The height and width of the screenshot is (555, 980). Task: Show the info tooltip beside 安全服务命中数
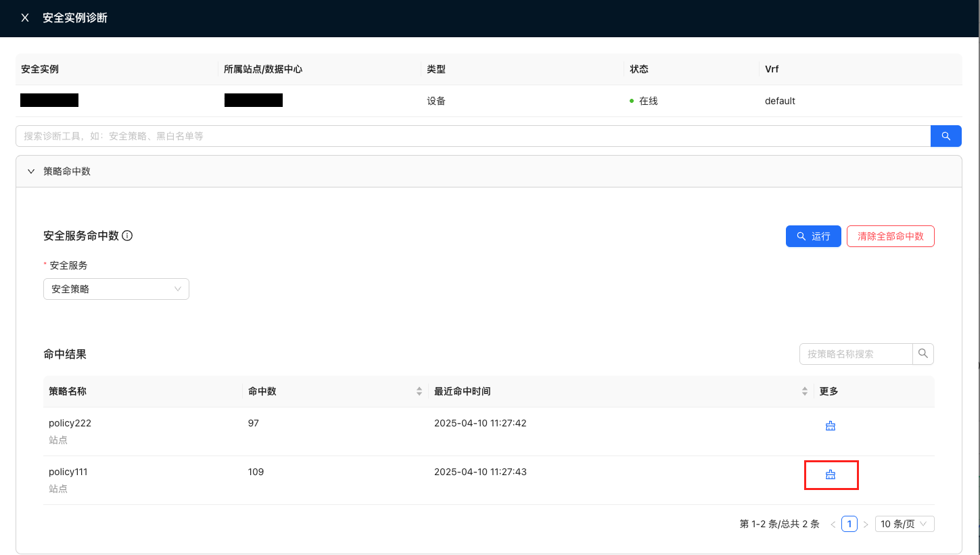coord(127,236)
